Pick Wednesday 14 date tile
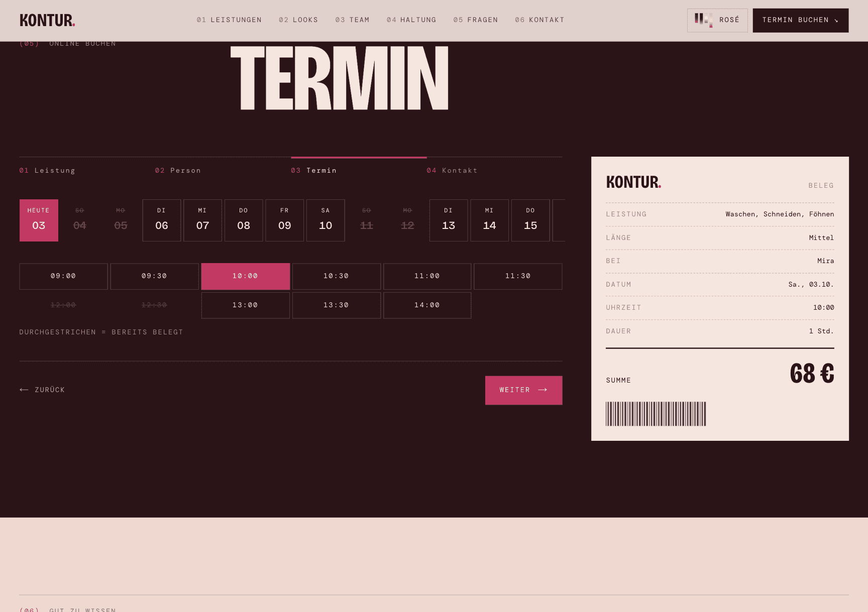The height and width of the screenshot is (612, 868). click(490, 220)
